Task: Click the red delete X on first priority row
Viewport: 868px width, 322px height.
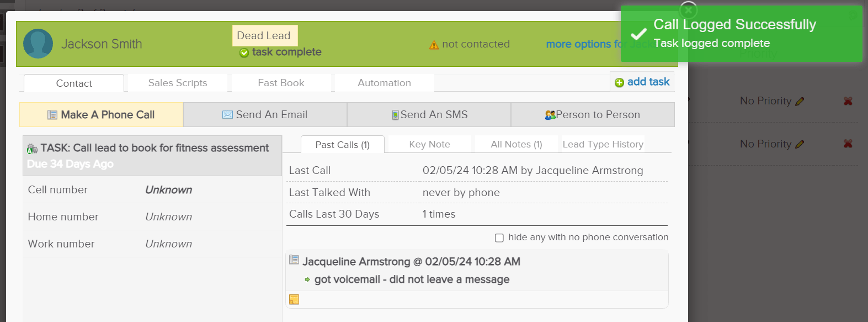Action: click(x=848, y=101)
